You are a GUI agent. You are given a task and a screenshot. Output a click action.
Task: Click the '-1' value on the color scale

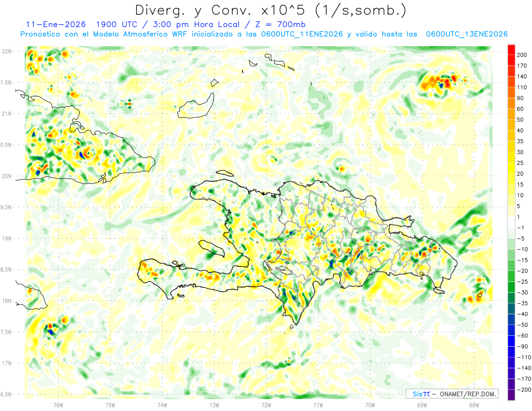(521, 227)
